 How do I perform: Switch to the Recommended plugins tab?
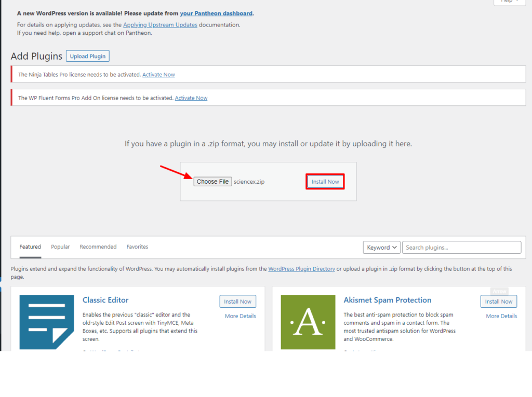98,247
